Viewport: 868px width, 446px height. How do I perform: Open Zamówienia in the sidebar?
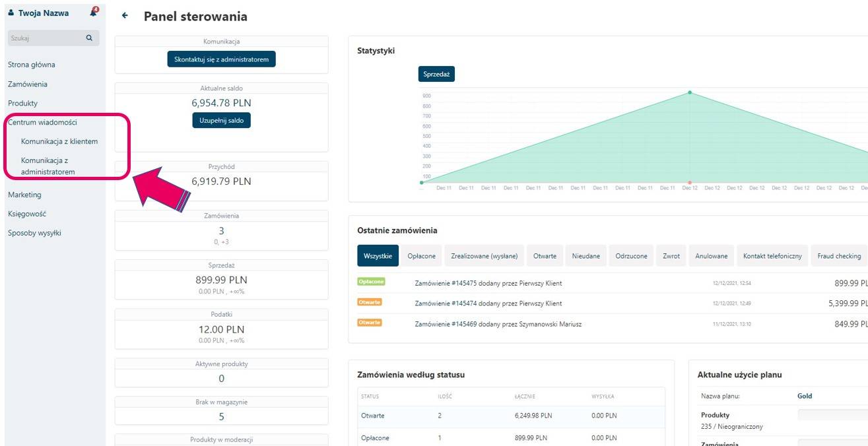click(28, 84)
